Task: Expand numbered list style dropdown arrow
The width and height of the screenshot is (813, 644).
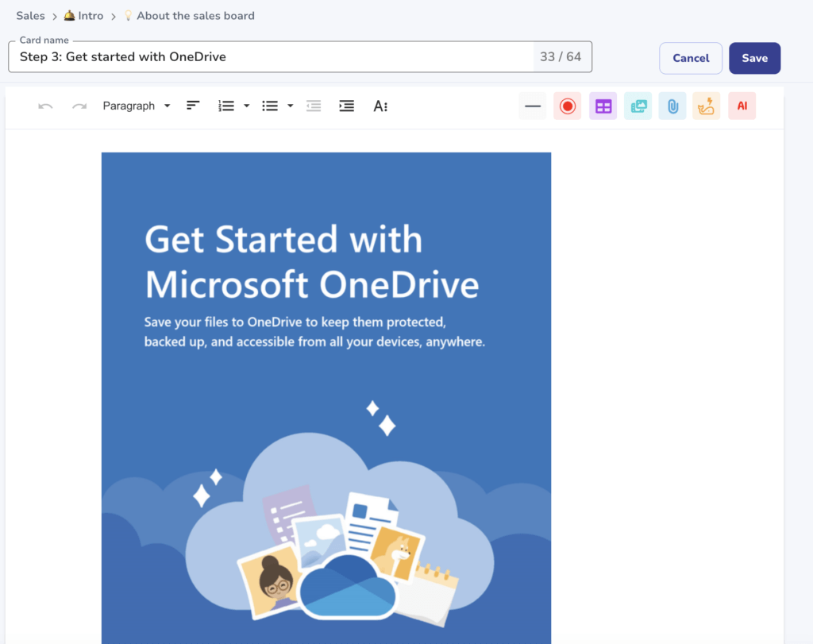Action: coord(246,106)
